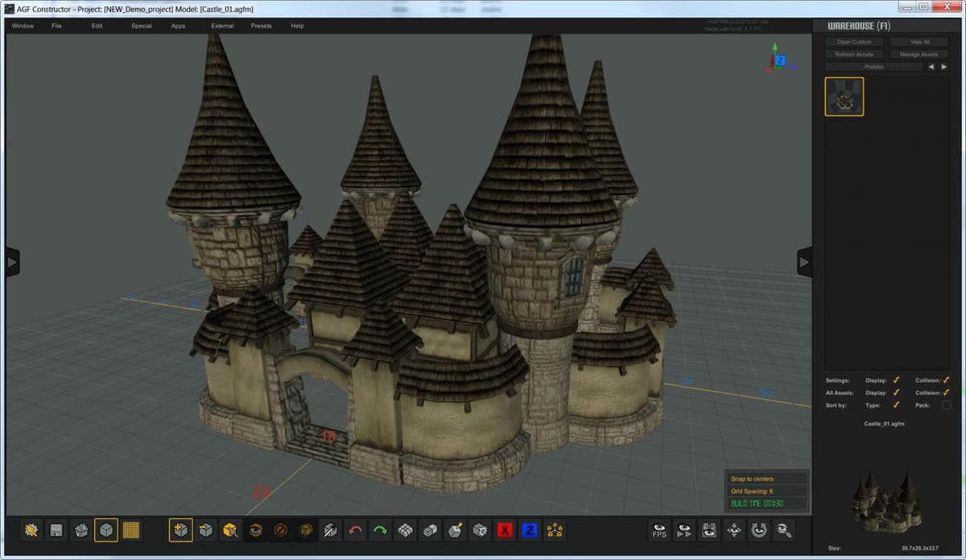Click the Open Custom button
This screenshot has width=966, height=560.
coord(854,42)
